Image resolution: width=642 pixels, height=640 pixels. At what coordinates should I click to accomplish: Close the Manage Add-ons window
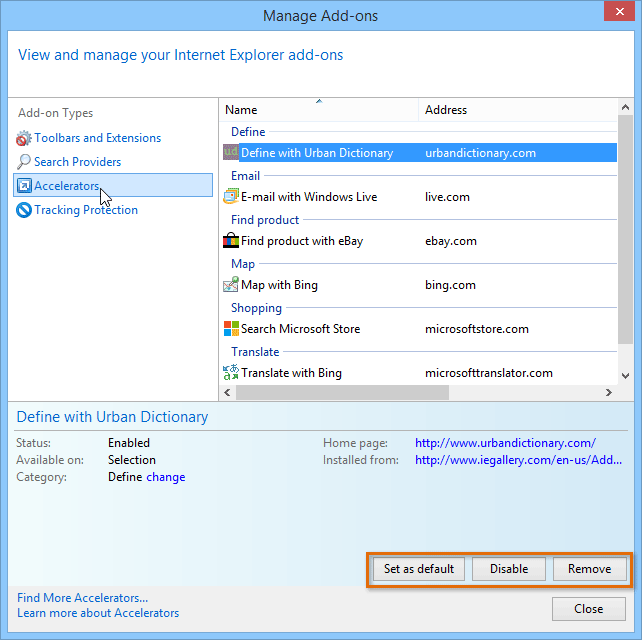619,11
